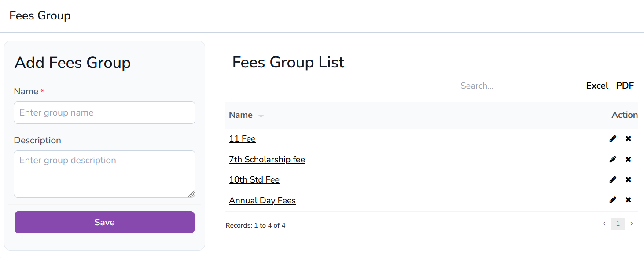Export the fees list as PDF
The height and width of the screenshot is (258, 644).
625,85
